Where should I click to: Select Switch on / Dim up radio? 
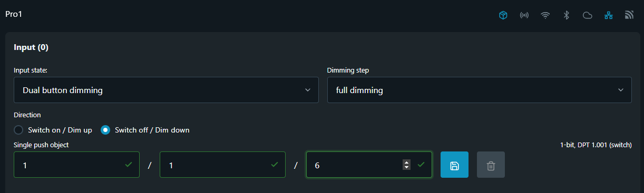tap(18, 130)
